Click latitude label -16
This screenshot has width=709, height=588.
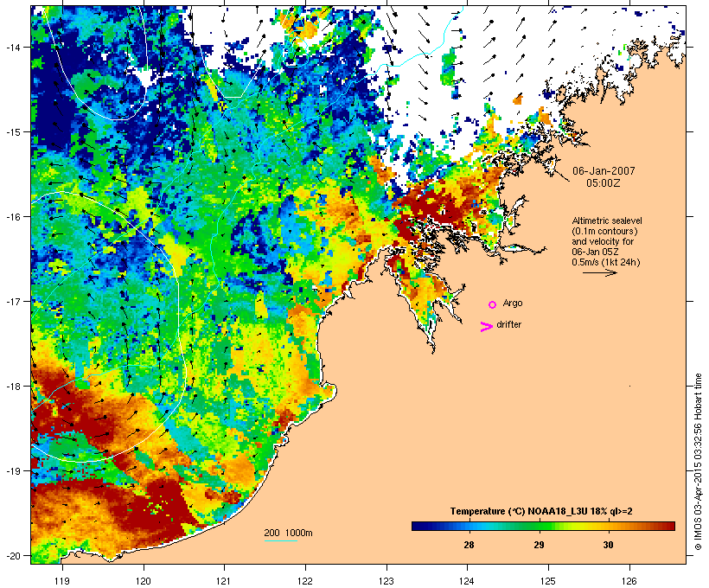(x=13, y=217)
